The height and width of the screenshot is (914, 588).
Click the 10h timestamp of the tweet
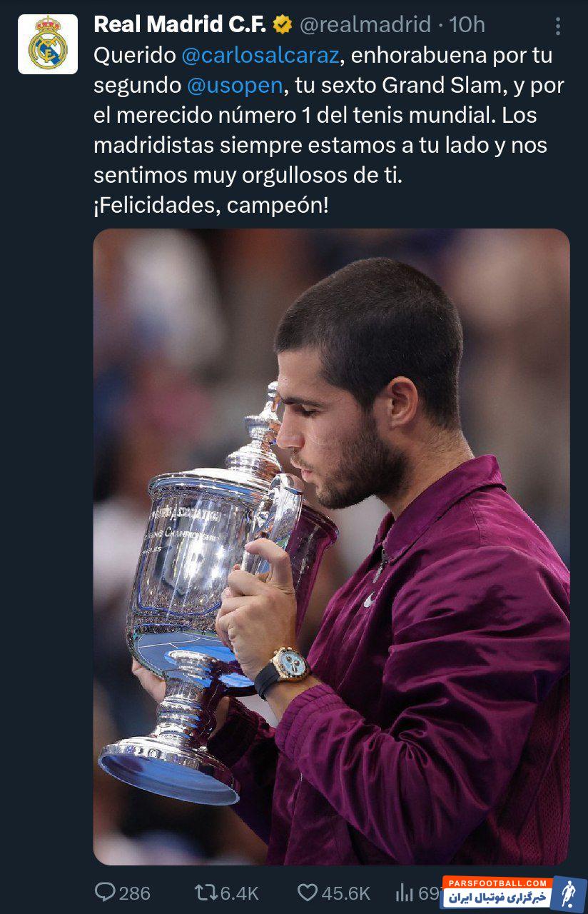pyautogui.click(x=467, y=25)
